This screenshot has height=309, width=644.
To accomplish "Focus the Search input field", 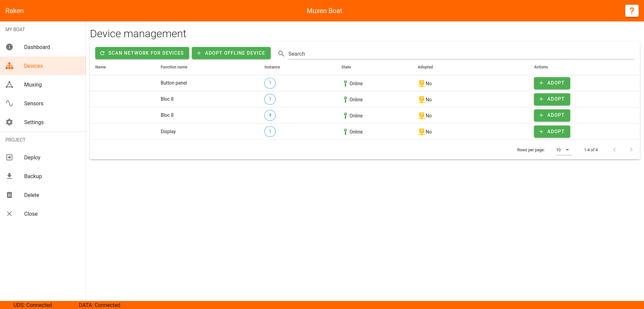I will [461, 54].
